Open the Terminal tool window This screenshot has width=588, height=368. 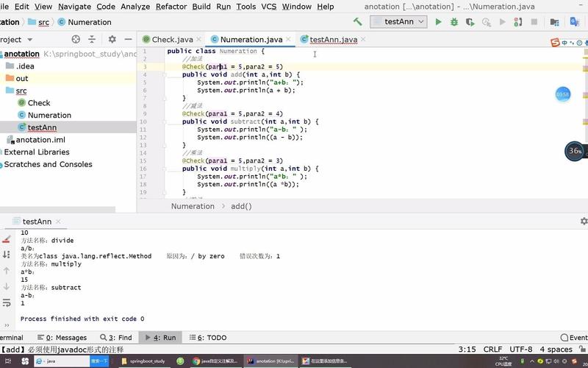click(11, 337)
